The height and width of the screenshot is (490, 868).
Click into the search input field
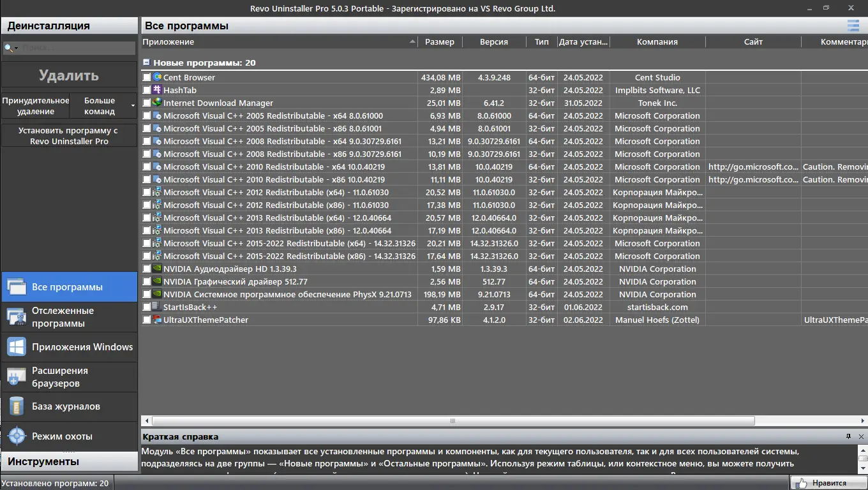77,48
